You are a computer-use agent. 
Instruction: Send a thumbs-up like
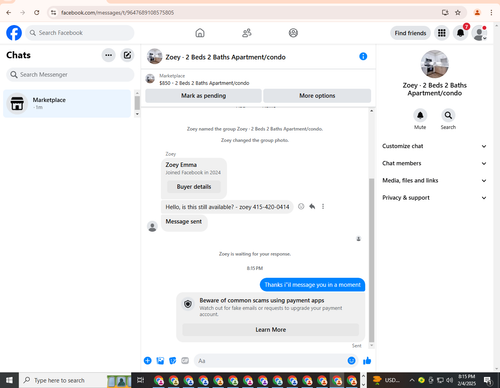(x=367, y=361)
